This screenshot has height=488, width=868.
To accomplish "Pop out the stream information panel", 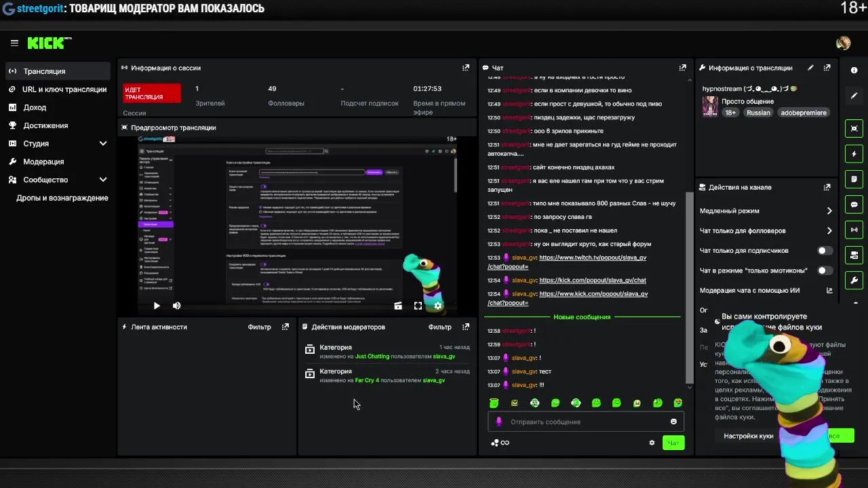I will (x=827, y=68).
